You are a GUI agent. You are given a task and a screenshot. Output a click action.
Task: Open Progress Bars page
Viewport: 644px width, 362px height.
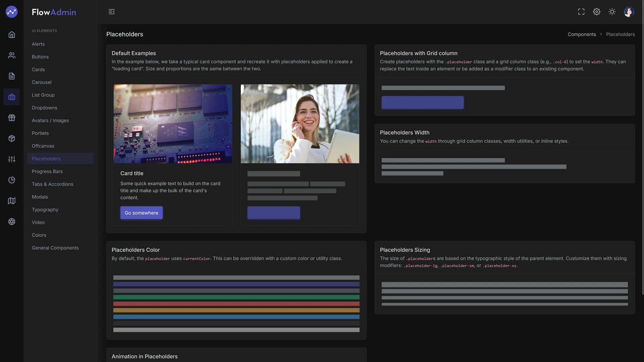47,171
